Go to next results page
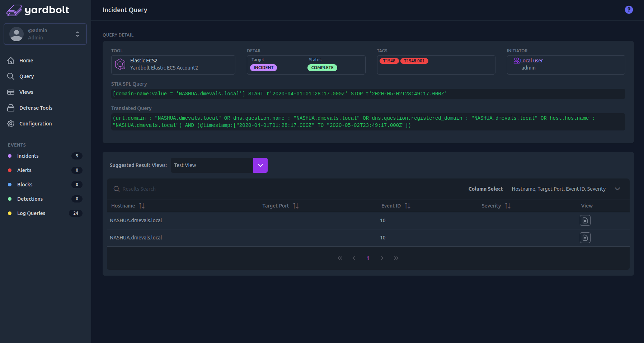 click(382, 258)
